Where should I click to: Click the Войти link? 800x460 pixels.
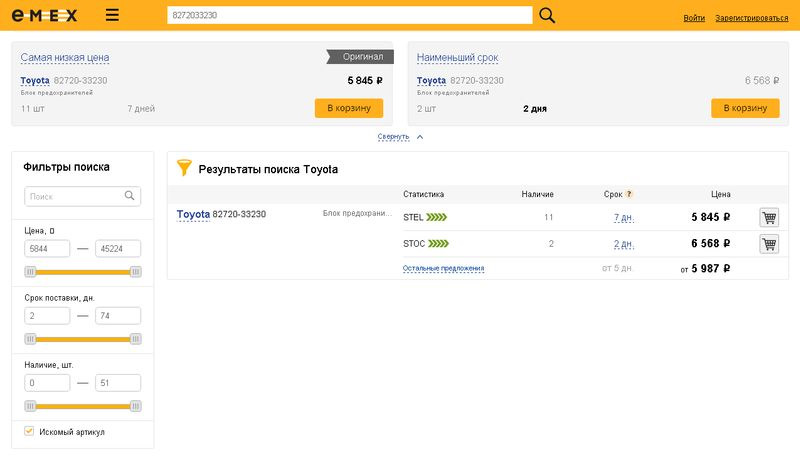694,18
